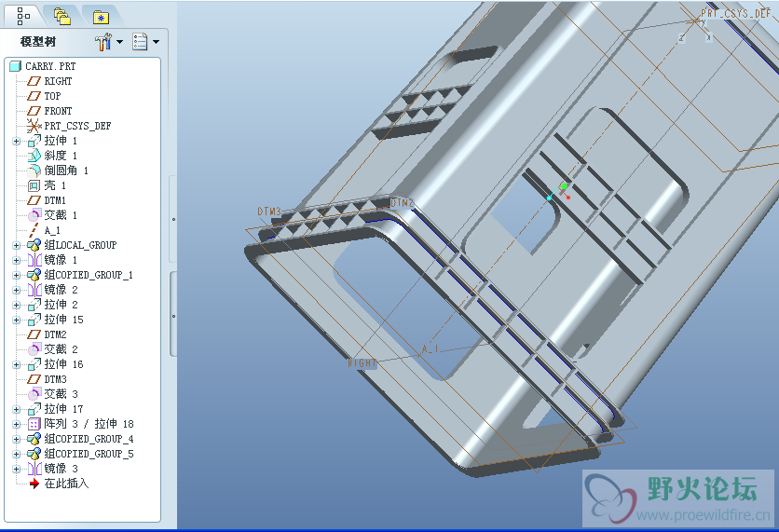Expand the 组COPIED_GROUP_4 tree node
This screenshot has width=779, height=532.
17,439
